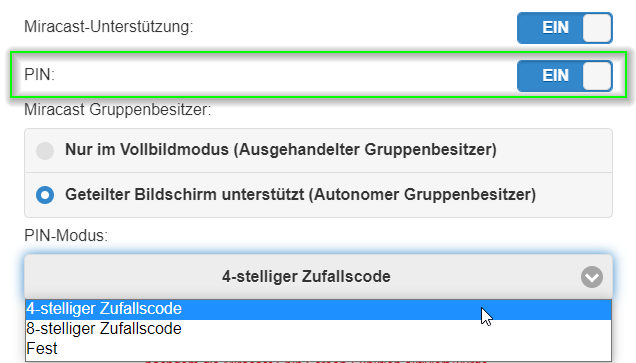Pick the Fest option in the list

[318, 349]
